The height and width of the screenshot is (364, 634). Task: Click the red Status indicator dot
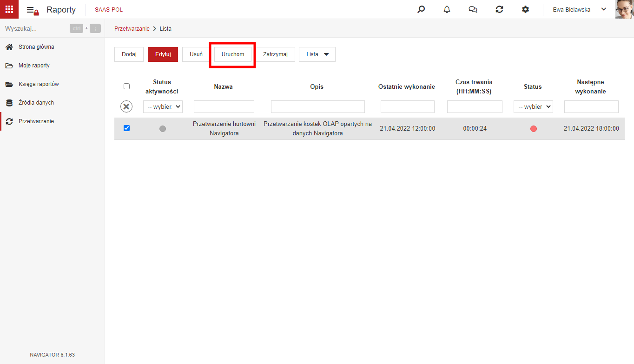[x=533, y=129]
